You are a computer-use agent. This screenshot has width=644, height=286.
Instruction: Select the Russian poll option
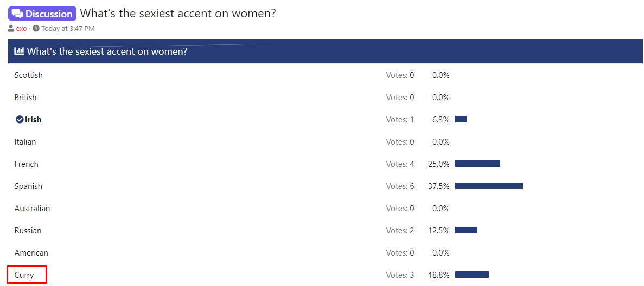(28, 230)
